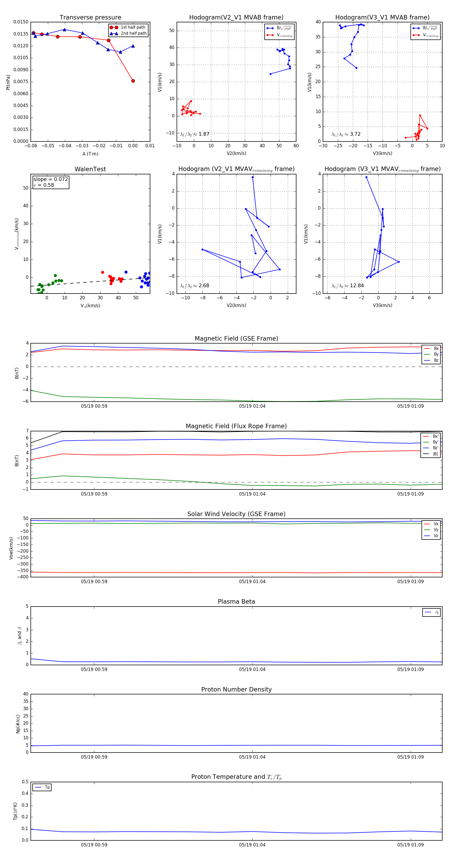This screenshot has height=868, width=473.
Task: Select the λ1/λ3 ≈ 12.84 annotation
Action: coord(347,286)
